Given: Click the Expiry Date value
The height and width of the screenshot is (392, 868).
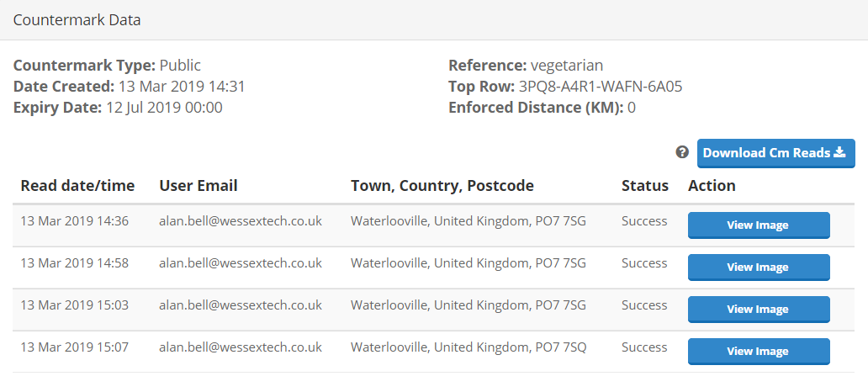Looking at the screenshot, I should coord(164,107).
